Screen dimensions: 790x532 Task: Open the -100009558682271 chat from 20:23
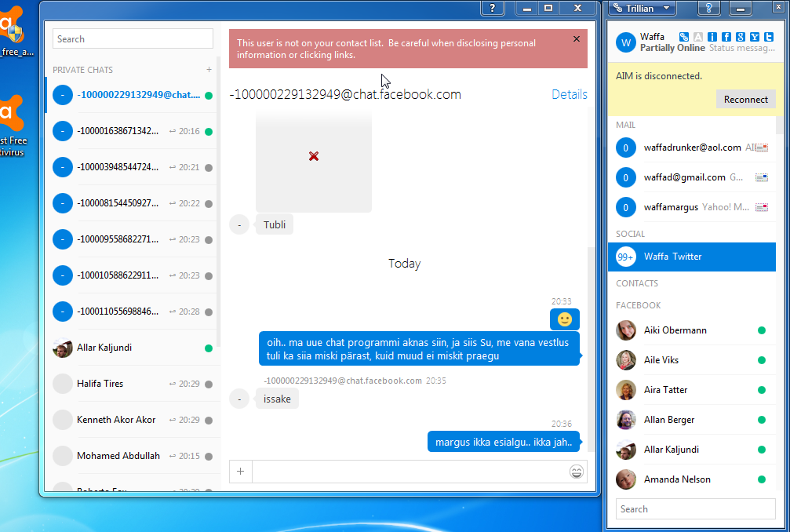(x=131, y=239)
